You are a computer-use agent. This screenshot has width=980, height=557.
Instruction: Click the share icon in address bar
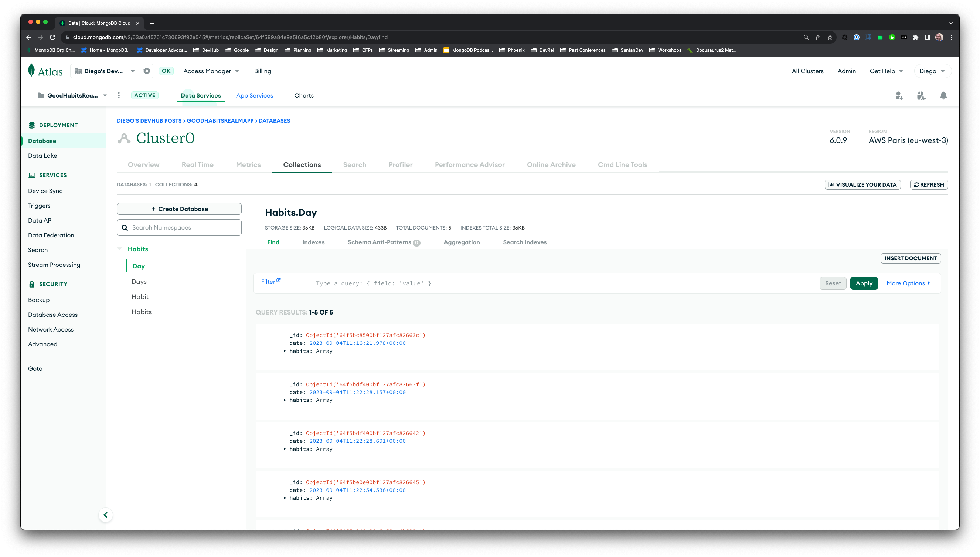click(818, 37)
